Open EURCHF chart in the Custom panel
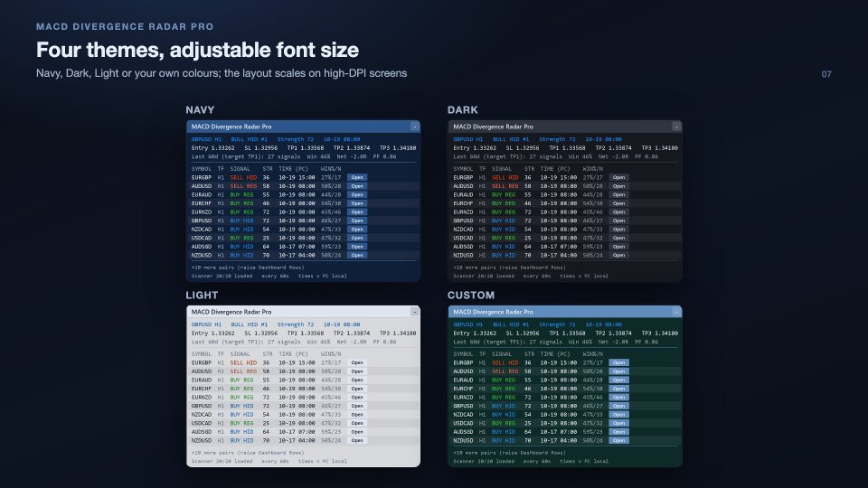Screen dimensions: 868x488 click(x=618, y=389)
